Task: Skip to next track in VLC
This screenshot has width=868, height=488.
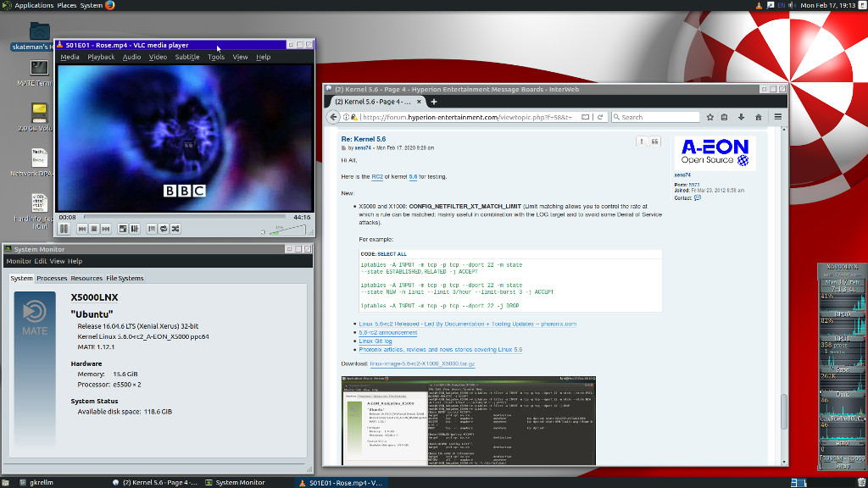Action: 106,229
